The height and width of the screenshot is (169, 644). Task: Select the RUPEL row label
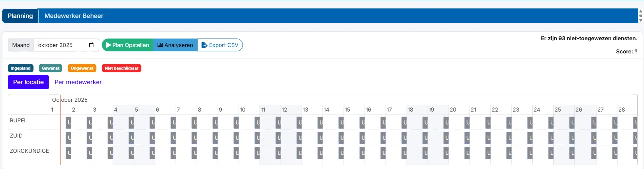point(18,121)
